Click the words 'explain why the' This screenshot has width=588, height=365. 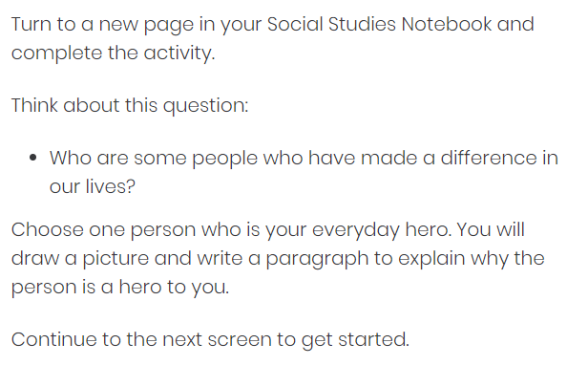pyautogui.click(x=471, y=259)
